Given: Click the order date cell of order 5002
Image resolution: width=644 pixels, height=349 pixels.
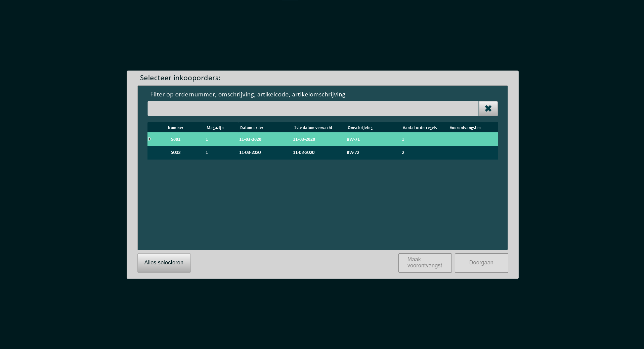Looking at the screenshot, I should pos(250,152).
